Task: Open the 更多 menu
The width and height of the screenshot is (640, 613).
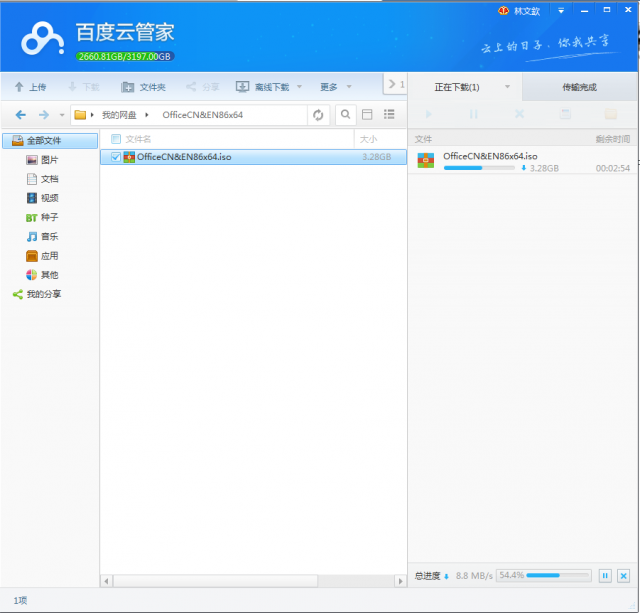Action: click(x=329, y=87)
